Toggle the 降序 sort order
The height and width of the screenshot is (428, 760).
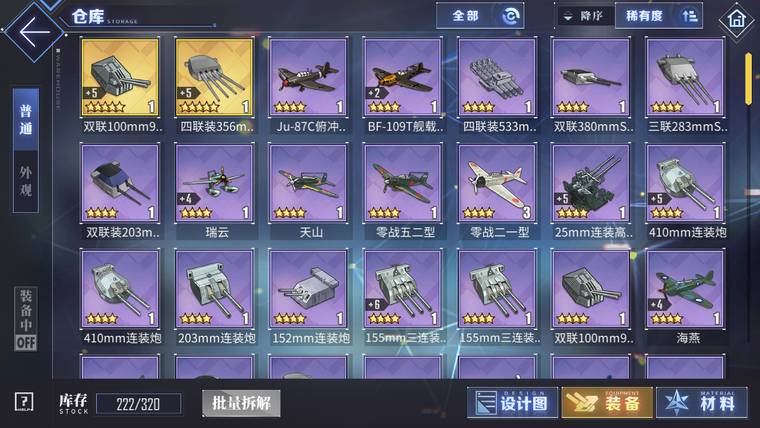(x=585, y=16)
